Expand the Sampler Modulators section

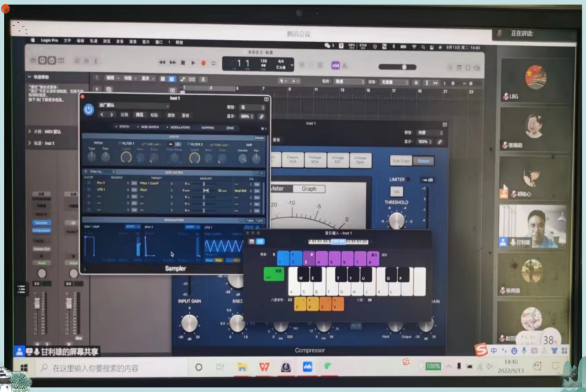pos(174,220)
